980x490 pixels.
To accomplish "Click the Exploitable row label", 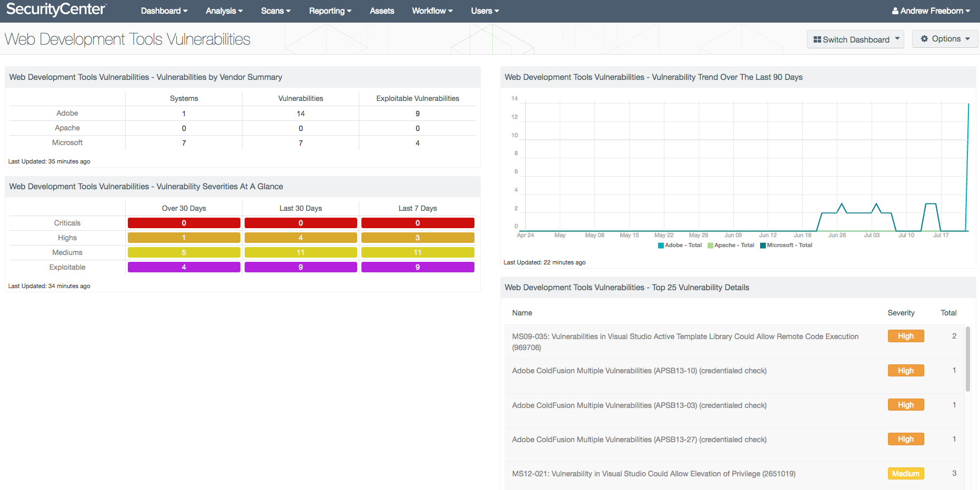I will click(67, 267).
